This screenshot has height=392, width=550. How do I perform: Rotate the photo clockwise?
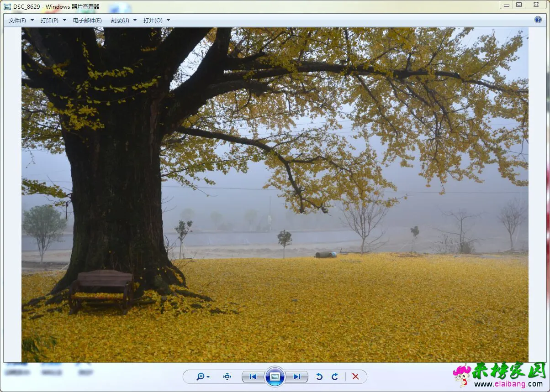[335, 376]
